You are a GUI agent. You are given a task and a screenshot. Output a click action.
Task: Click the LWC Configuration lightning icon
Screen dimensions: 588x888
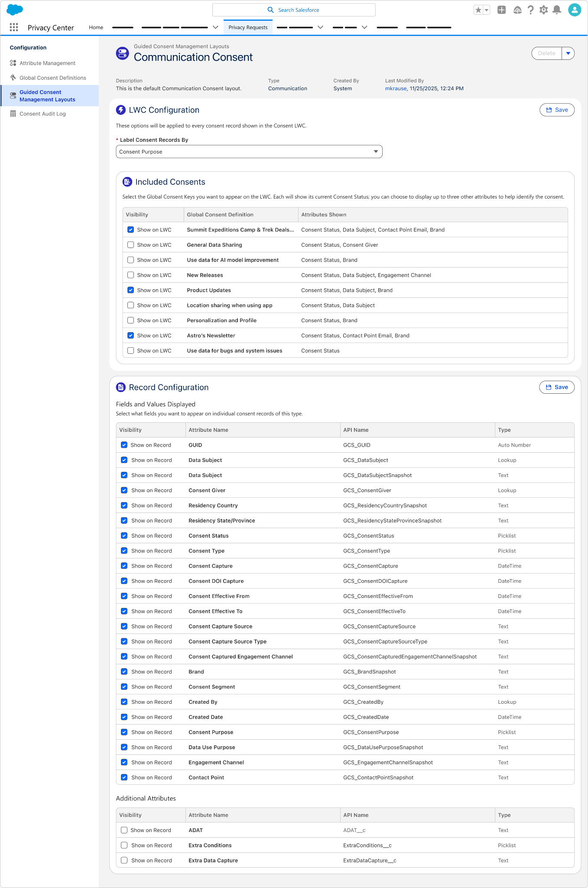pyautogui.click(x=121, y=110)
